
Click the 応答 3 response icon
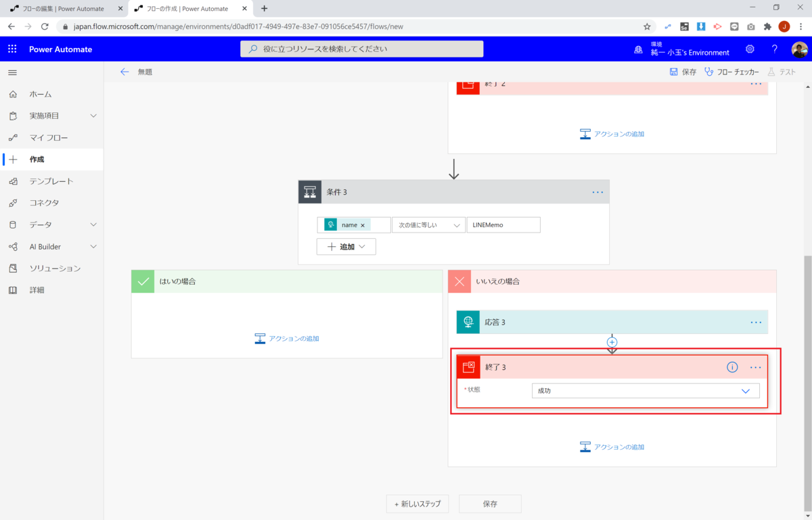tap(468, 322)
